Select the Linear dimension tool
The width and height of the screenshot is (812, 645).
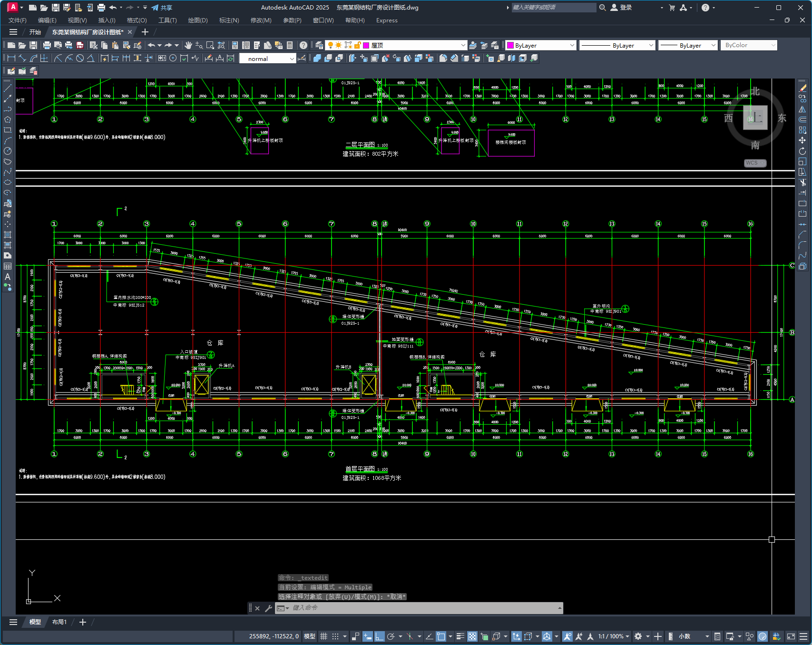coord(11,58)
